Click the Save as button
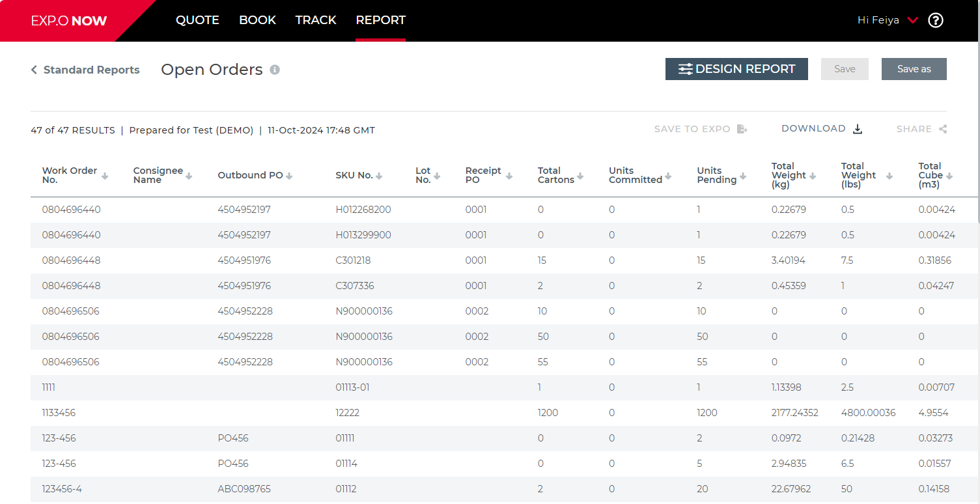Image resolution: width=980 pixels, height=504 pixels. pos(914,69)
